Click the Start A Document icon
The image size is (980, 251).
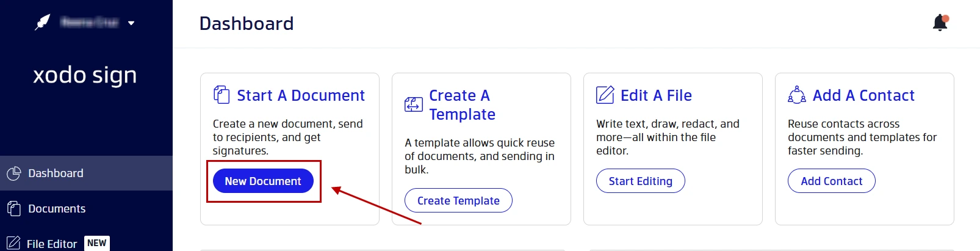tap(221, 95)
